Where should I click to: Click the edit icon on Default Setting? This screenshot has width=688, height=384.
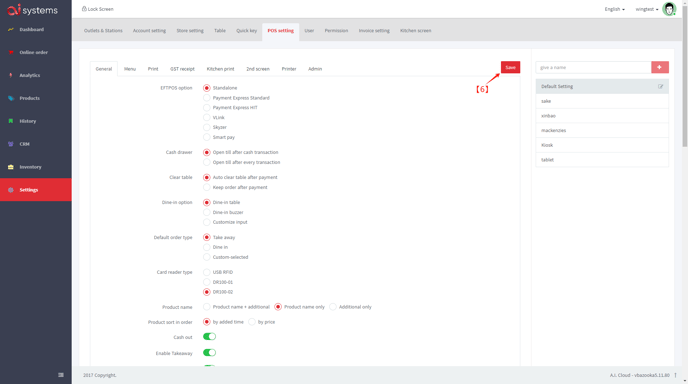coord(660,86)
